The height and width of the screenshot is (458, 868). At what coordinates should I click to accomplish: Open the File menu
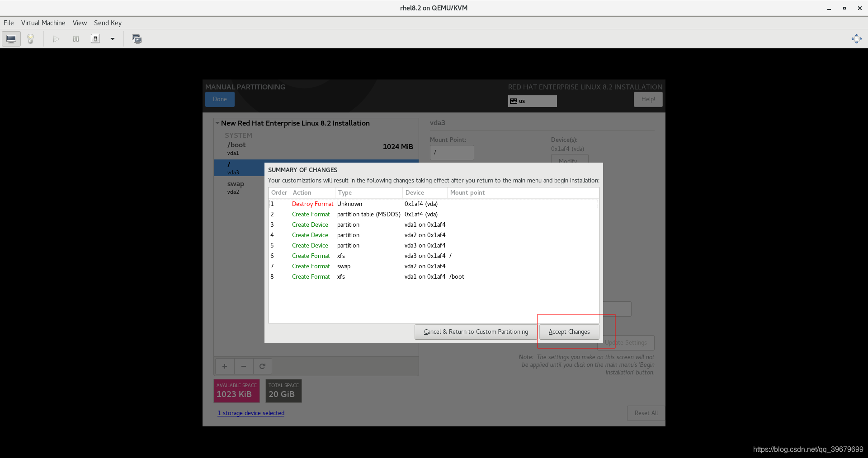click(9, 23)
